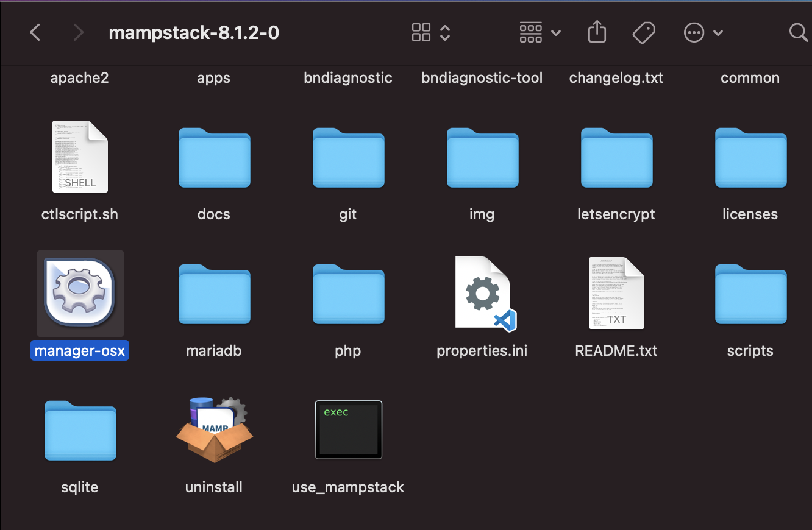This screenshot has width=812, height=530.
Task: Select the img folder icon
Action: coord(482,158)
